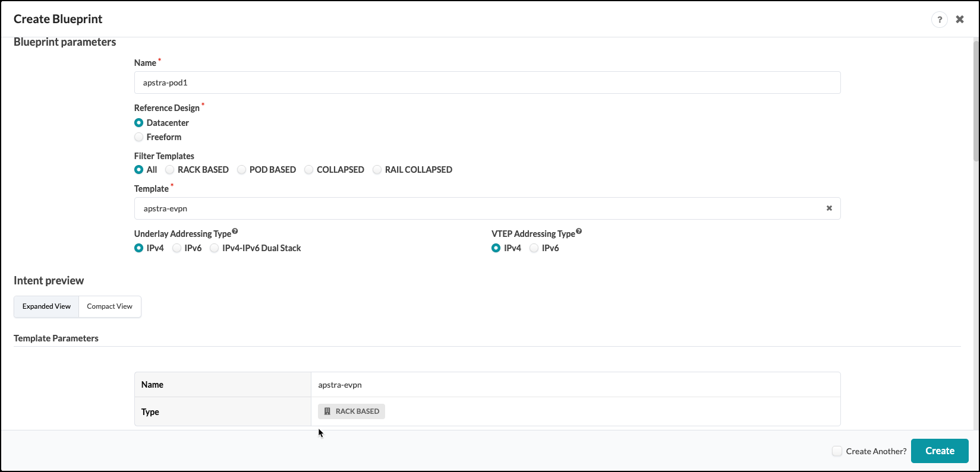Clear the apstra-evpn template selection

[x=829, y=208]
